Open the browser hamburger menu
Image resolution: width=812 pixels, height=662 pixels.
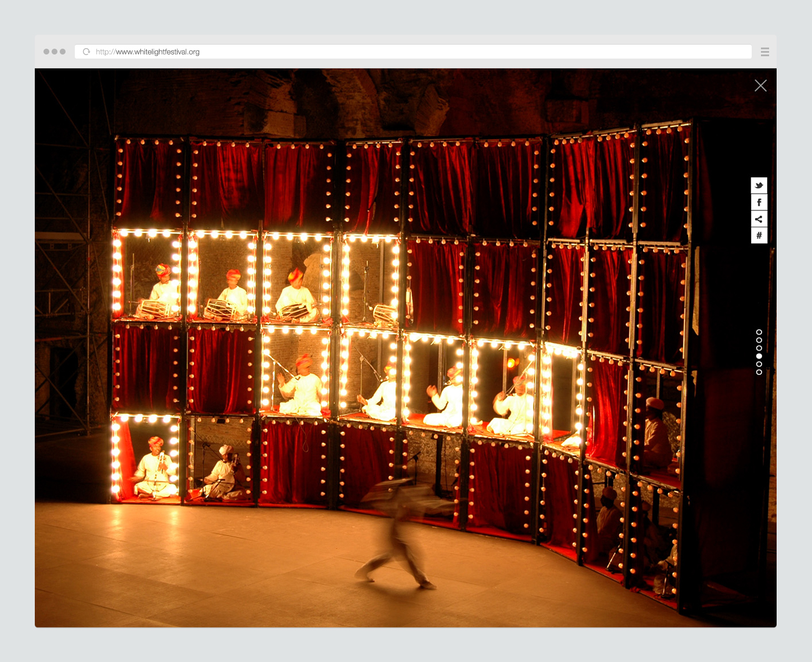[x=765, y=52]
